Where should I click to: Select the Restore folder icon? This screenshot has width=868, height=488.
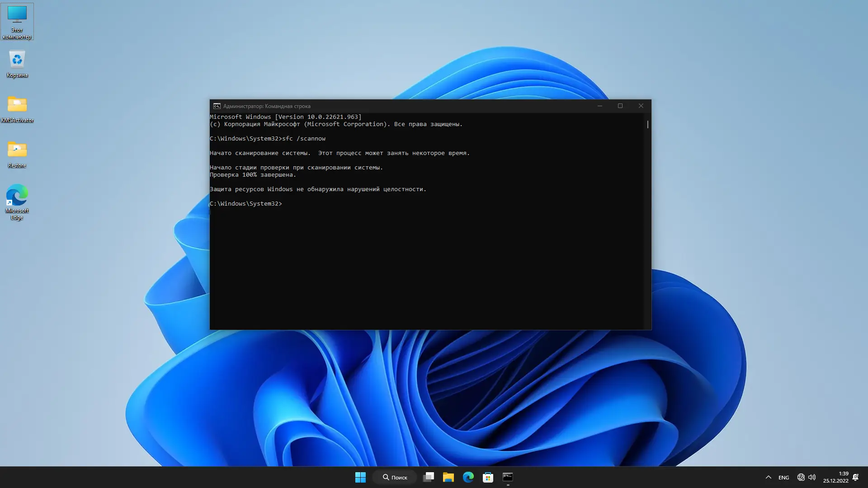pos(17,154)
